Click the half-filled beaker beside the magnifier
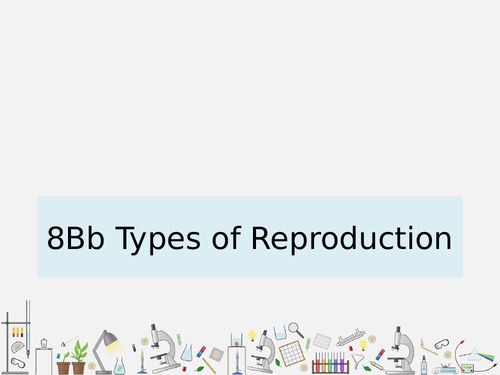 pos(280,333)
